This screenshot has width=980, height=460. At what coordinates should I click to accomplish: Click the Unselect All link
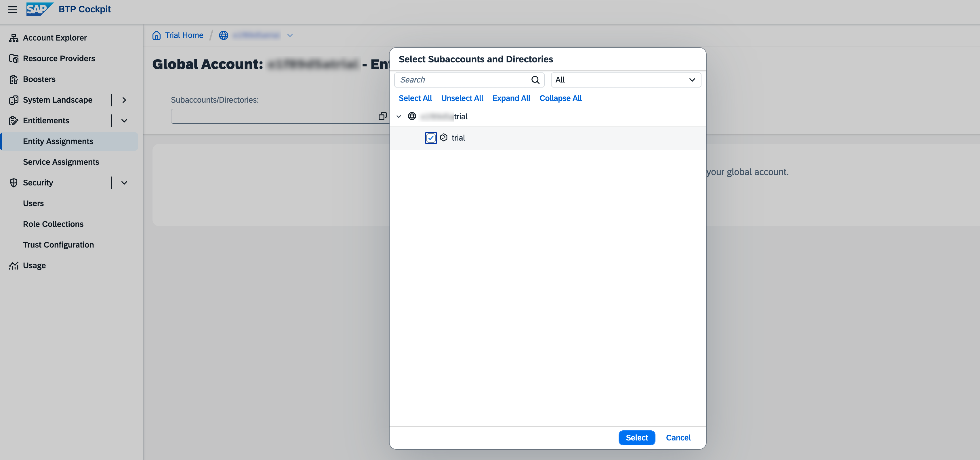click(462, 98)
